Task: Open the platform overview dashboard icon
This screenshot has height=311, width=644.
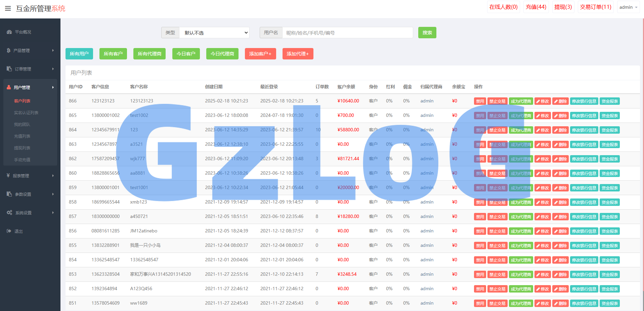Action: pyautogui.click(x=9, y=32)
